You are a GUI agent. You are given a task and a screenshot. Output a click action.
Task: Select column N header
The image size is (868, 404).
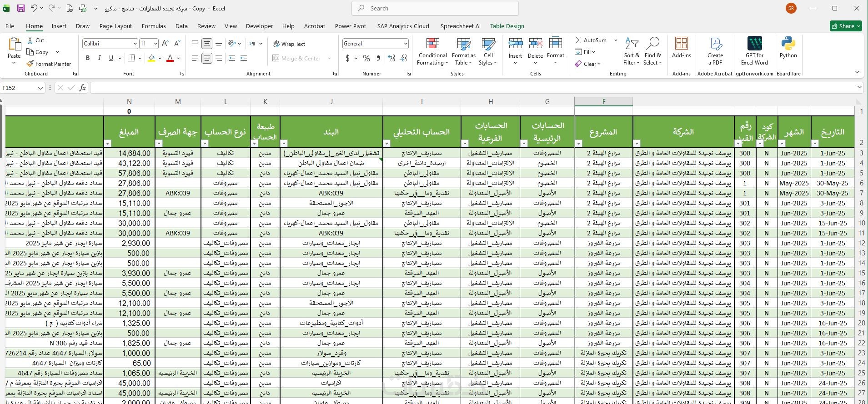coord(129,102)
